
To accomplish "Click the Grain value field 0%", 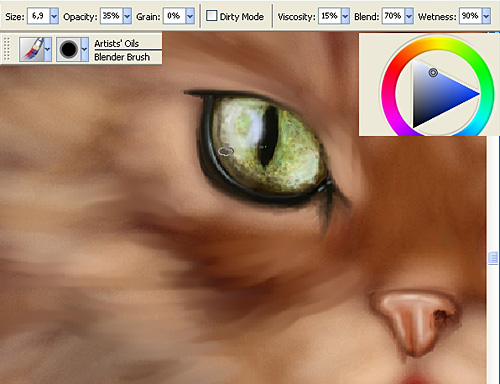I will pos(174,16).
